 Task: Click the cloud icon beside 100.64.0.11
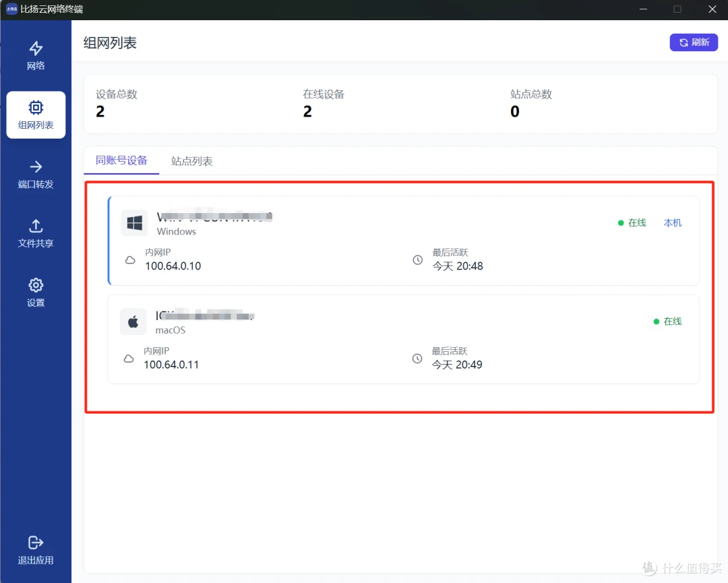click(129, 359)
